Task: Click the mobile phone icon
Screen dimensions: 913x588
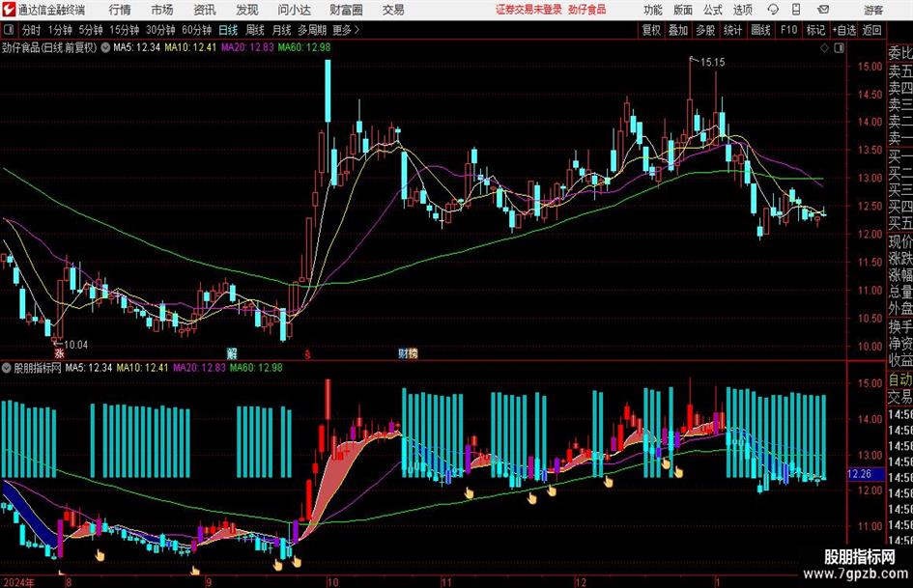Action: point(796,10)
